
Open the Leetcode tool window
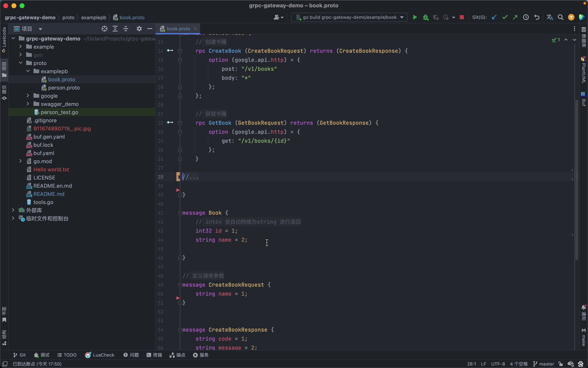[4, 40]
